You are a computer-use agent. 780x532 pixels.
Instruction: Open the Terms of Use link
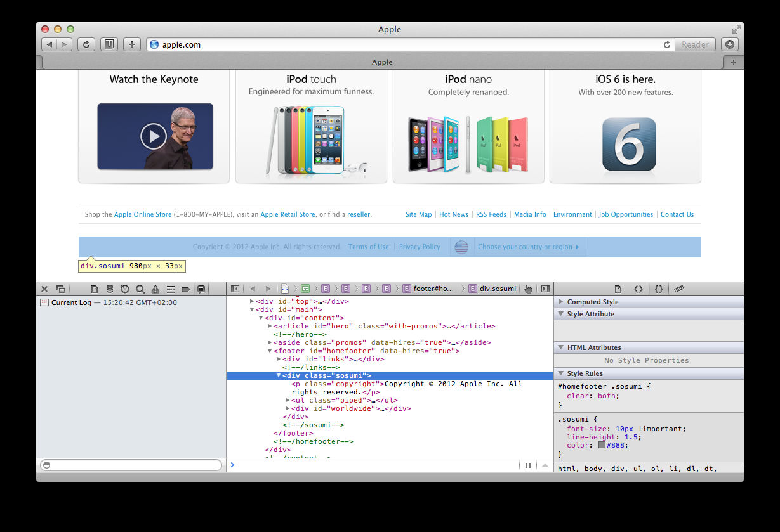tap(368, 247)
